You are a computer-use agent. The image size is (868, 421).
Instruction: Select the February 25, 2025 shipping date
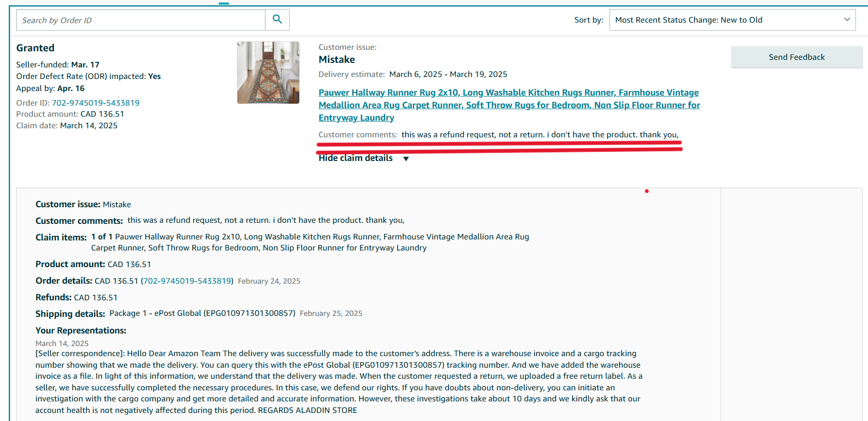point(331,313)
